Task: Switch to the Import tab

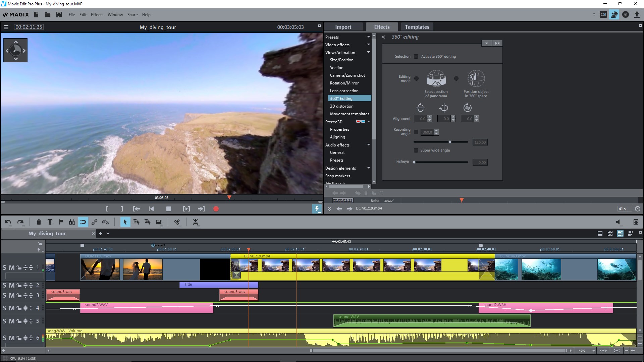Action: click(343, 27)
